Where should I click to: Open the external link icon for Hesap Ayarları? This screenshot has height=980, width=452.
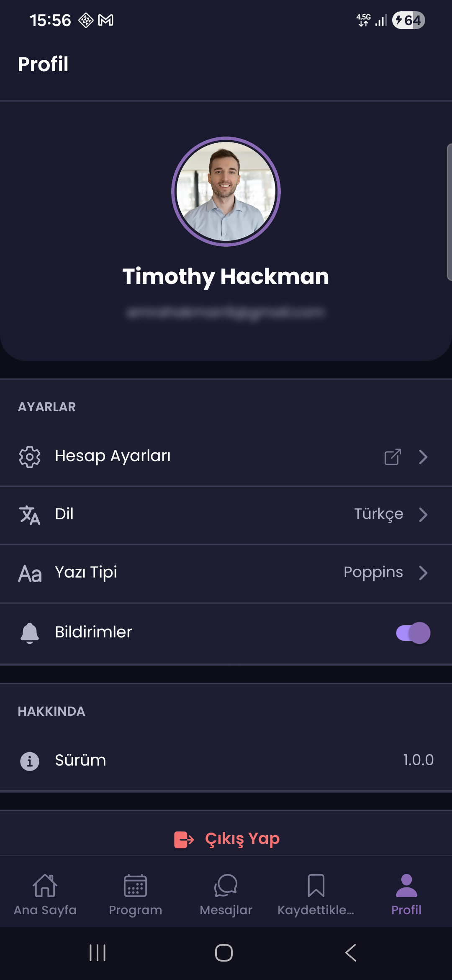click(393, 456)
